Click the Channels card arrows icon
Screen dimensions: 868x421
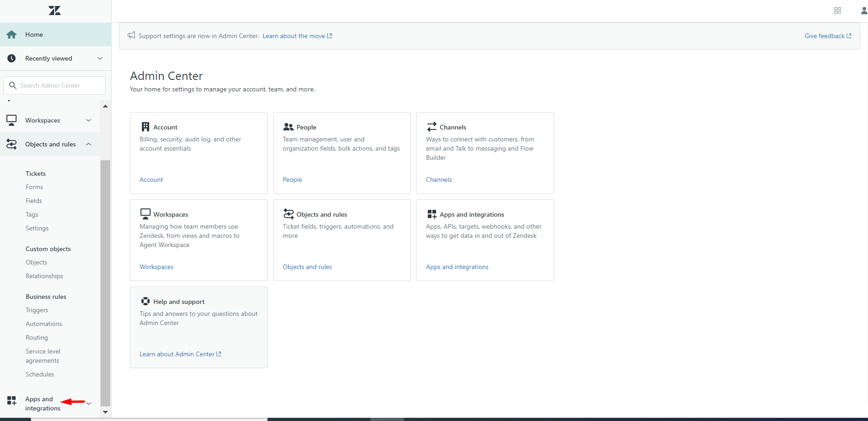click(x=431, y=127)
